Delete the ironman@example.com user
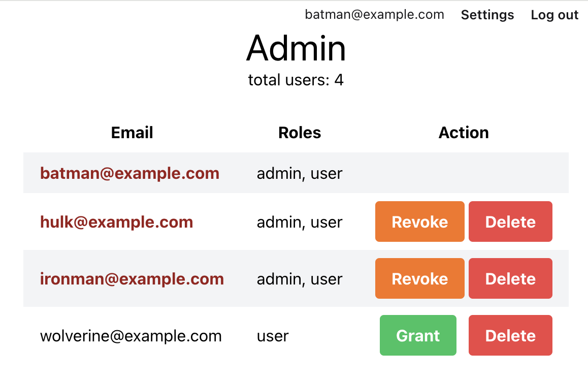 510,279
